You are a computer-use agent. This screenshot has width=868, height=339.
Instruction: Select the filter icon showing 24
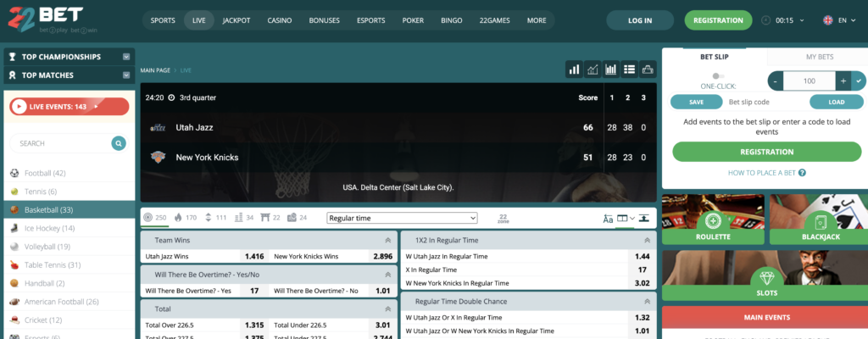[297, 218]
